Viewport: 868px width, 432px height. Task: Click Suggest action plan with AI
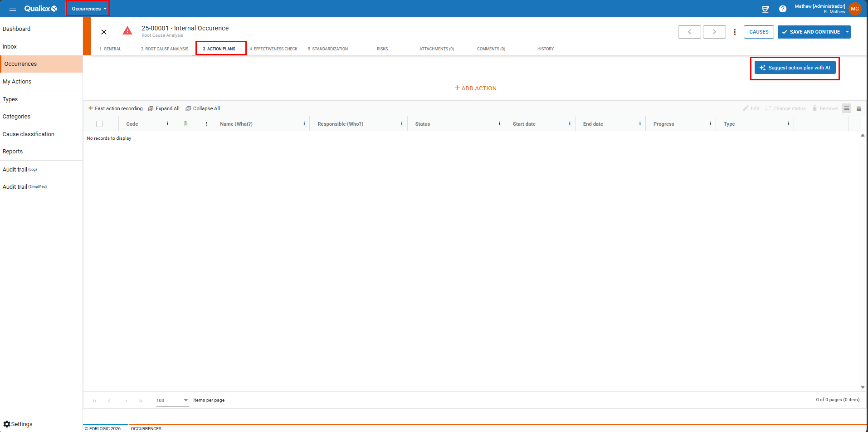[x=795, y=68]
